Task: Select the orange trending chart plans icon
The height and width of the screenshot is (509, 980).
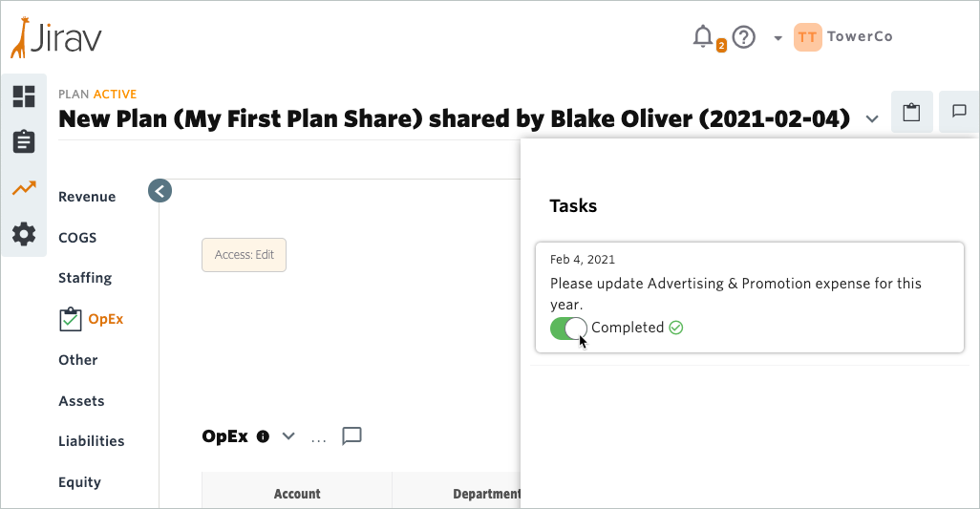Action: click(x=24, y=188)
